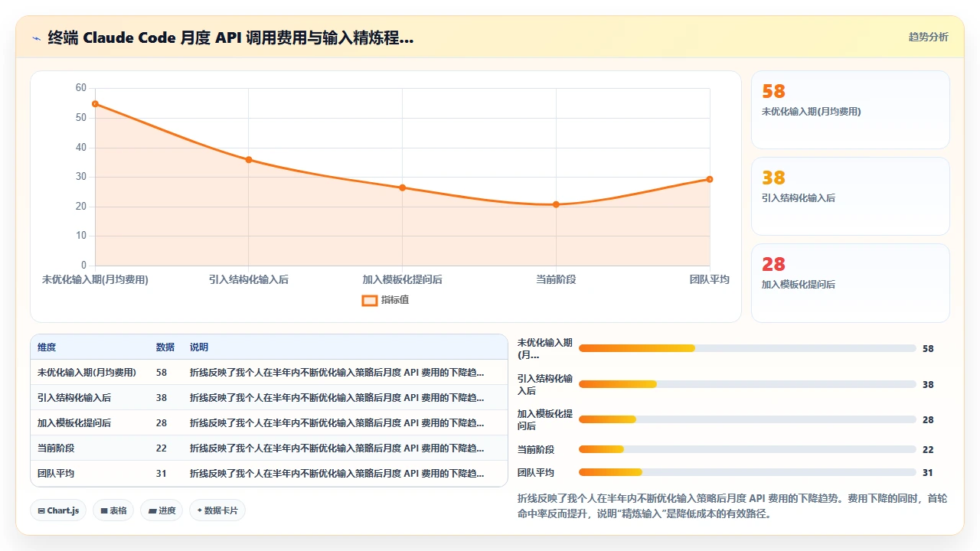Click the summary paragraph below the progress bars
This screenshot has width=980, height=551.
pyautogui.click(x=733, y=506)
